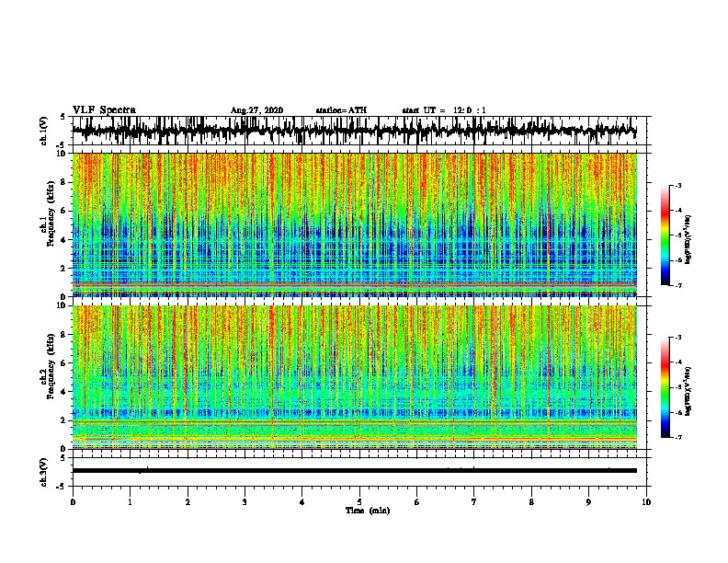Click the upper colorbar log(PSD) label
The image size is (728, 563).
pyautogui.click(x=688, y=240)
